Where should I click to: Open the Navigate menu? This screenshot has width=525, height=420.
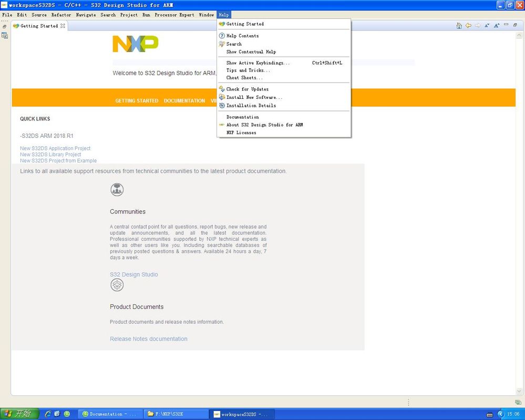coord(86,15)
